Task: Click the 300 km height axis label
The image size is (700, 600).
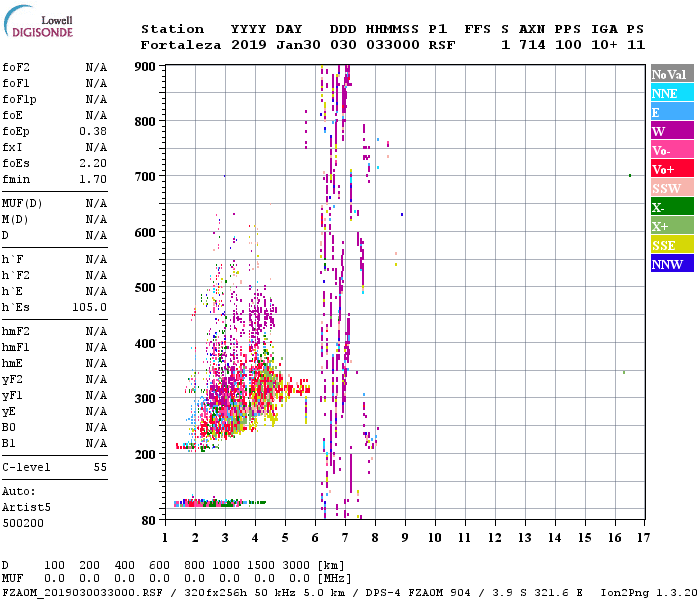Action: click(145, 399)
